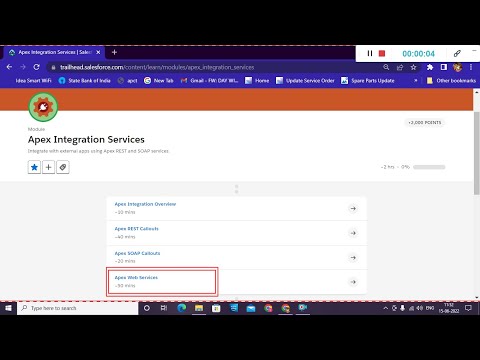Open Microsoft Edge from taskbar
Image resolution: width=480 pixels, height=360 pixels.
(181, 308)
